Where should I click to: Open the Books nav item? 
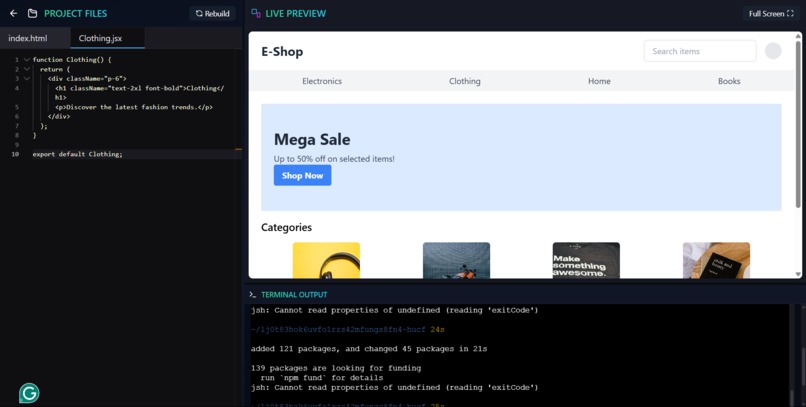[729, 81]
